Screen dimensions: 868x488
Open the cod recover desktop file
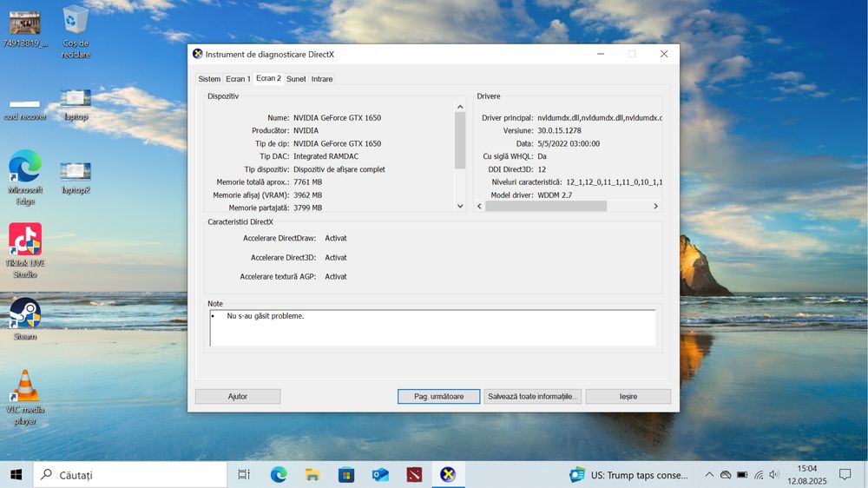[x=25, y=110]
